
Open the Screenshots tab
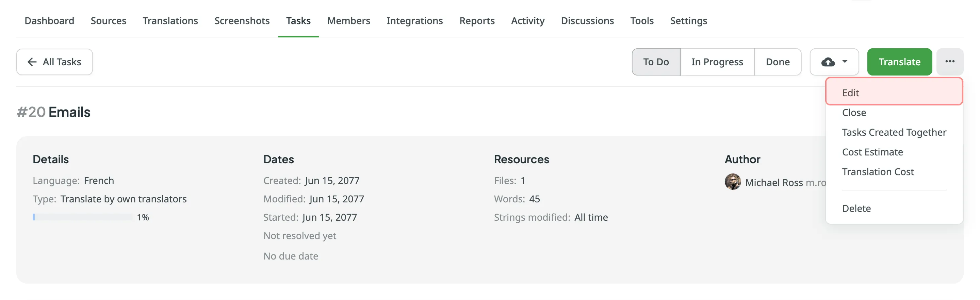[x=242, y=20]
